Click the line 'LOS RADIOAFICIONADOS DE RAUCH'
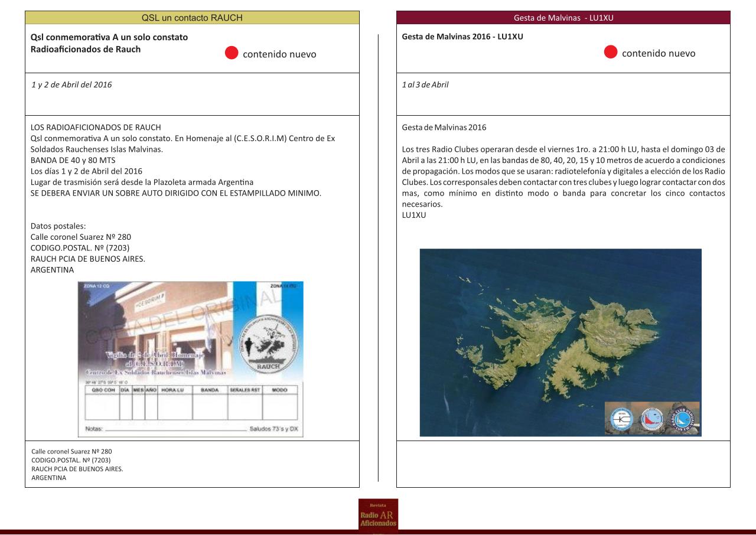 pos(96,127)
